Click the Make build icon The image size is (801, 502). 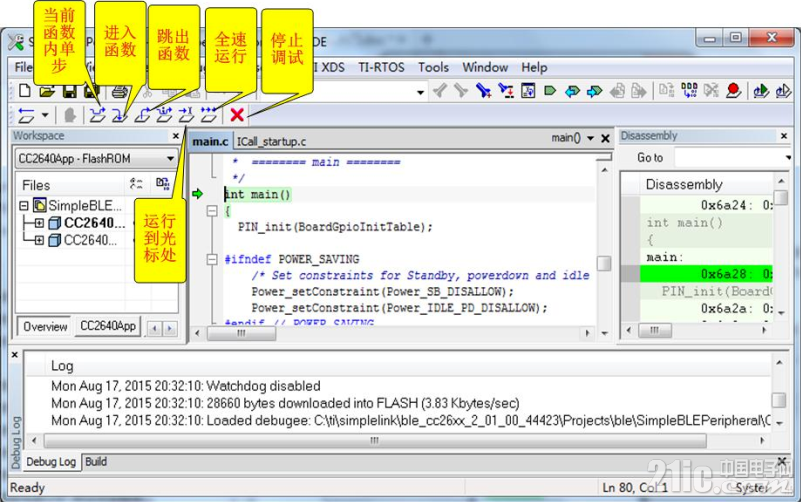point(689,91)
